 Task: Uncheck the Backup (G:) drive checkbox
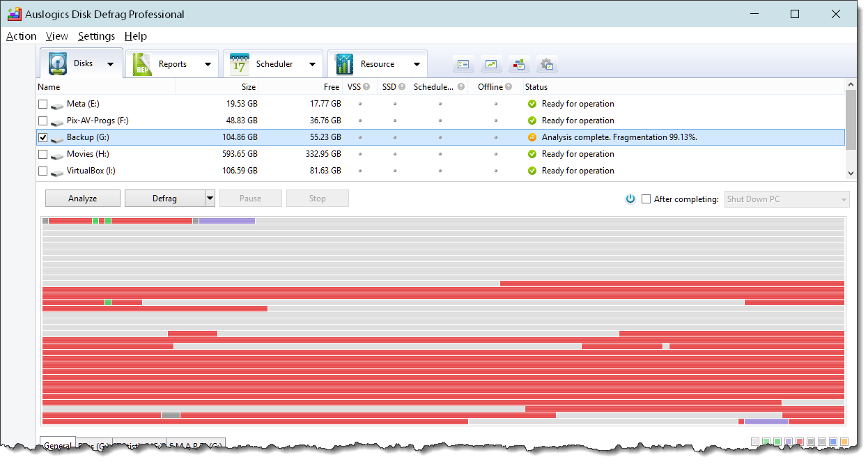click(43, 137)
